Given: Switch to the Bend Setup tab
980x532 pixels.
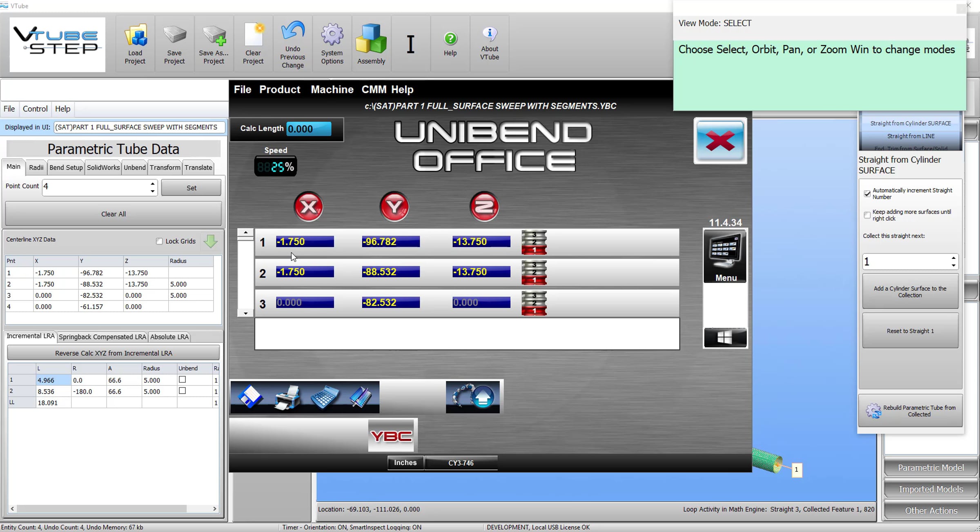Looking at the screenshot, I should (66, 167).
